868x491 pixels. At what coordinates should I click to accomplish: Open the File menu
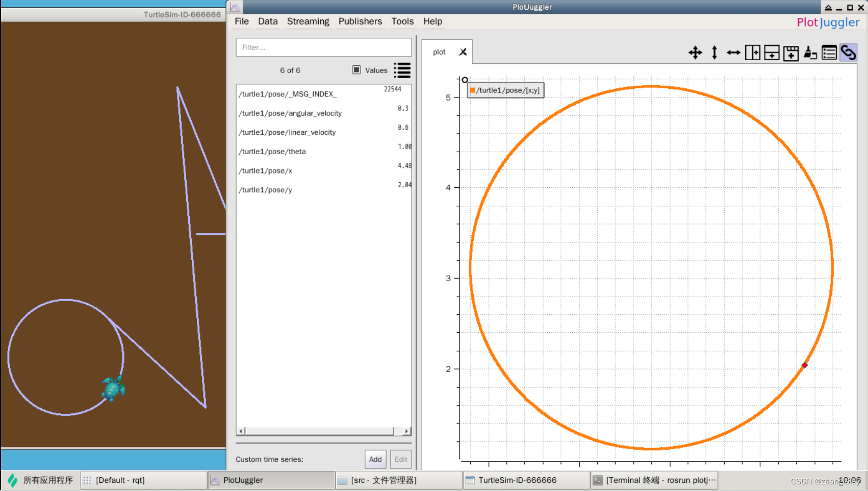point(242,21)
